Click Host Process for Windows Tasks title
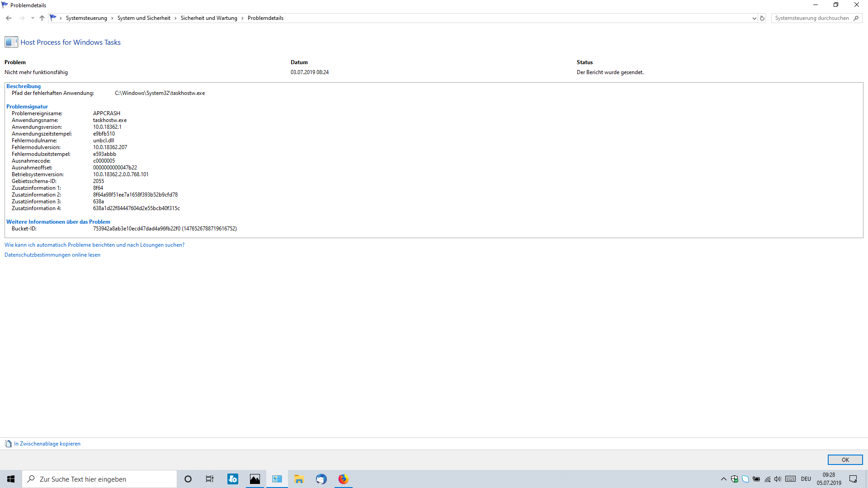The width and height of the screenshot is (868, 488). coord(71,42)
